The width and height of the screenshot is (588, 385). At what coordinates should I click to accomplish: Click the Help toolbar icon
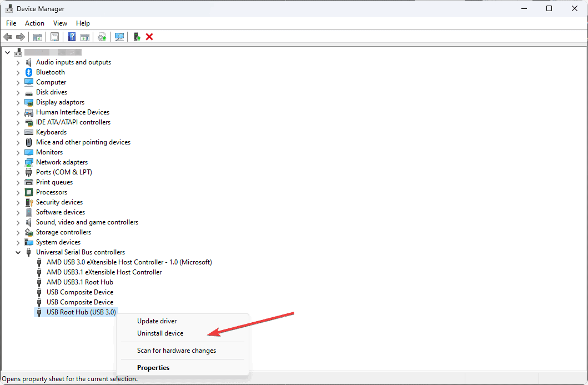[x=72, y=37]
